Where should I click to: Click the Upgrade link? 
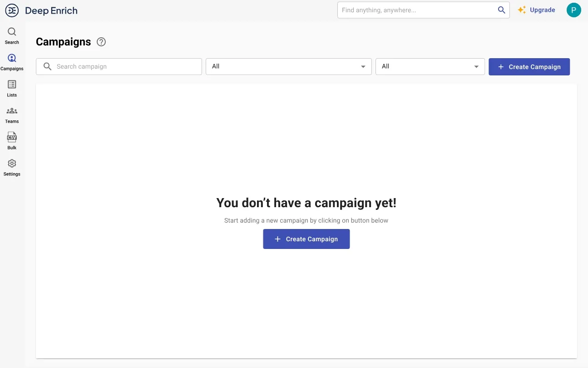[x=542, y=10]
